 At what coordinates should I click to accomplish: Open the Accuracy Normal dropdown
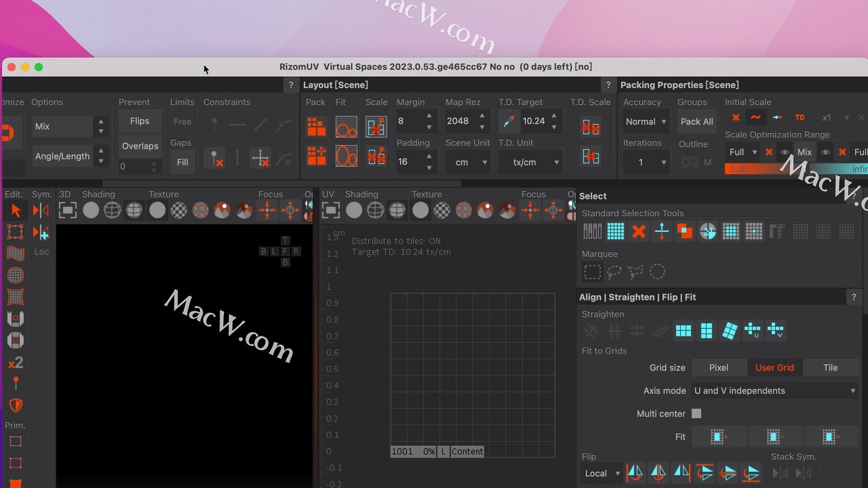[x=645, y=121]
